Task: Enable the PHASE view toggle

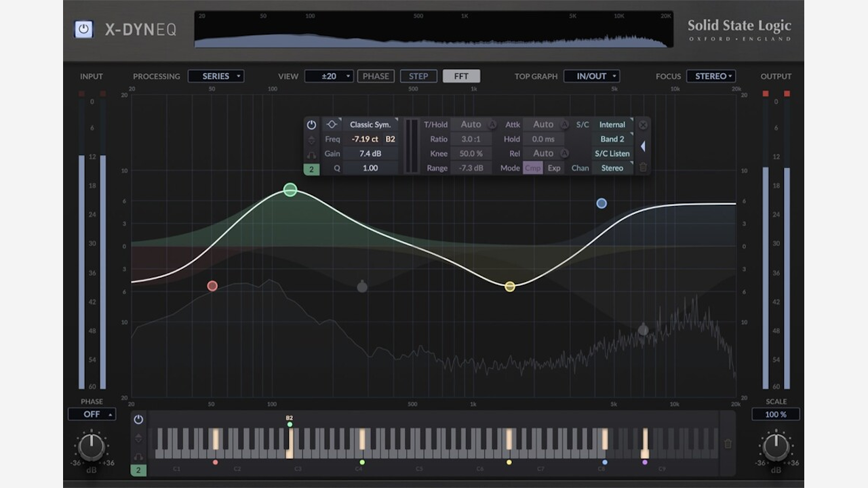Action: coord(376,76)
